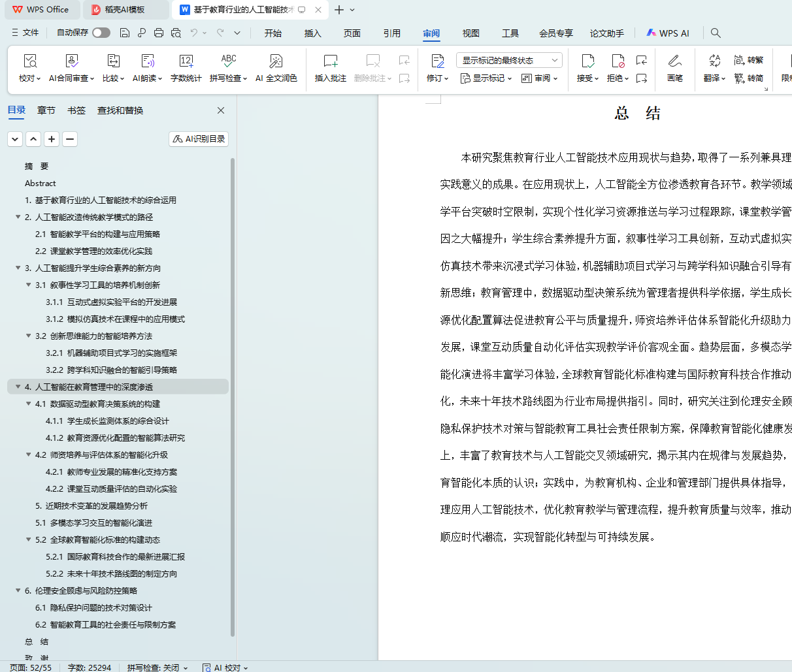
Task: Open the 查找和替换 panel tab
Action: point(120,110)
